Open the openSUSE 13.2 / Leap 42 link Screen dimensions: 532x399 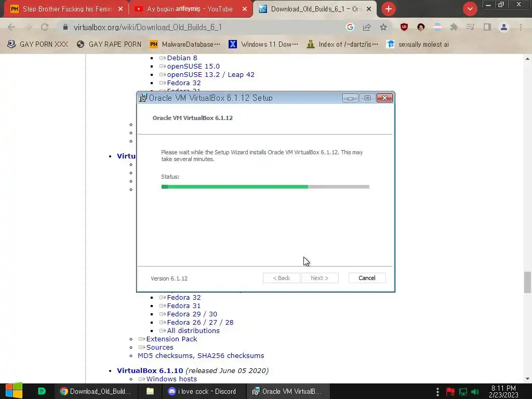(210, 75)
